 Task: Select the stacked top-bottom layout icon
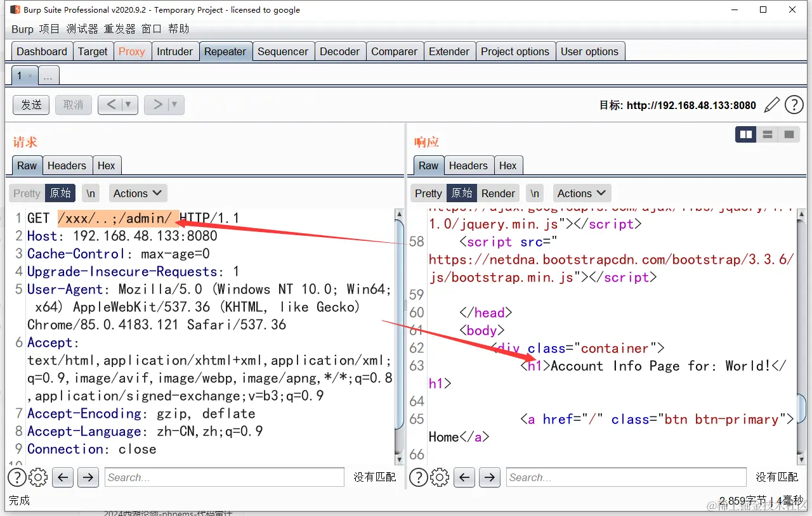pyautogui.click(x=768, y=134)
